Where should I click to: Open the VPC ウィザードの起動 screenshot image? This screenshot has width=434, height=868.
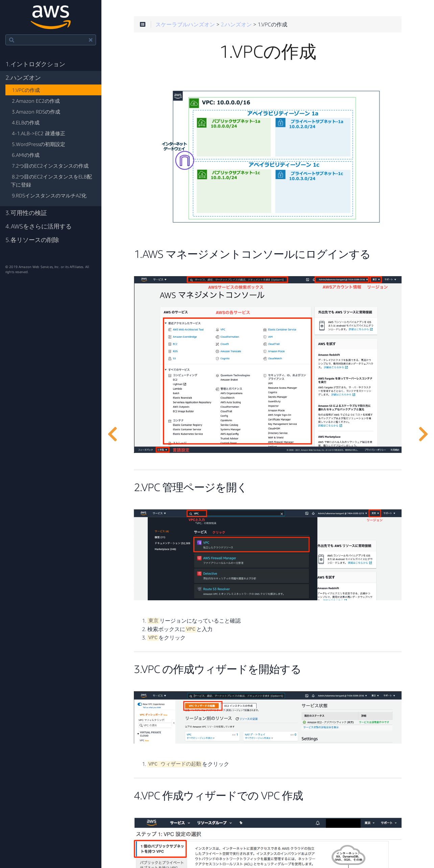(x=268, y=717)
